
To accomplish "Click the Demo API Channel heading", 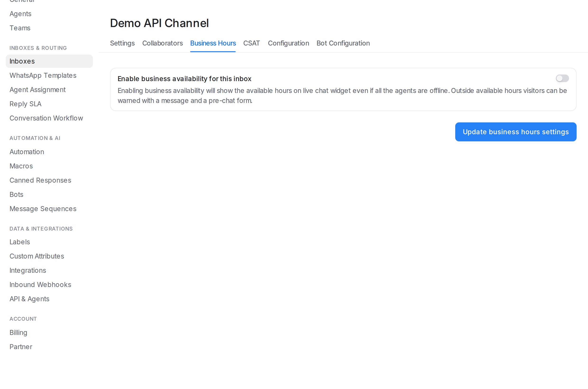I will pyautogui.click(x=159, y=23).
